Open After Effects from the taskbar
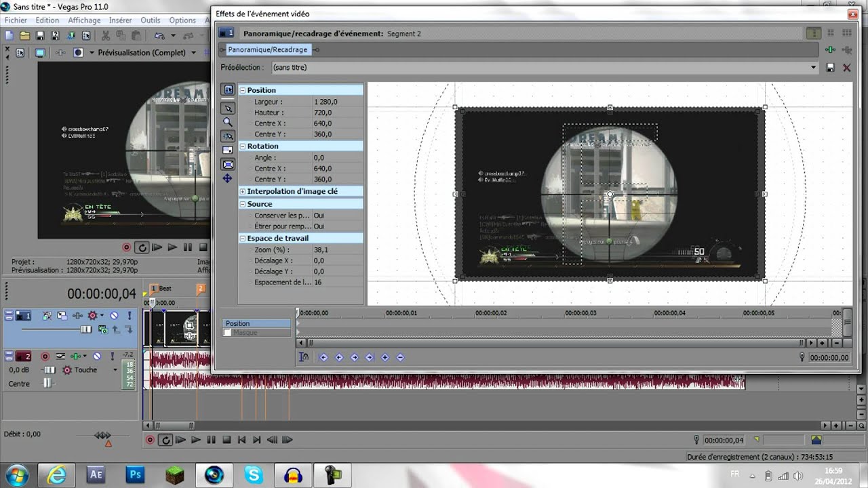 pyautogui.click(x=96, y=474)
